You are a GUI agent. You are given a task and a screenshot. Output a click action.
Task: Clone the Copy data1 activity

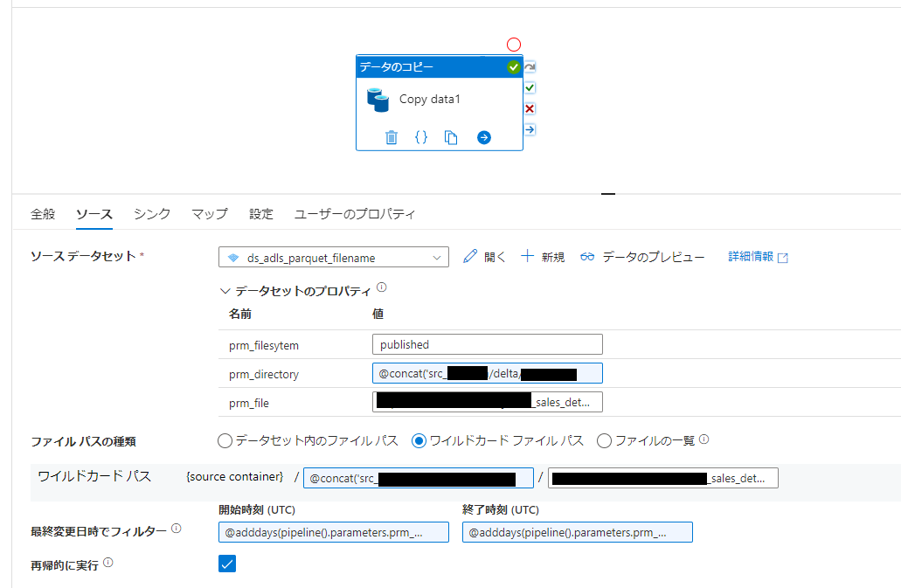pyautogui.click(x=451, y=137)
